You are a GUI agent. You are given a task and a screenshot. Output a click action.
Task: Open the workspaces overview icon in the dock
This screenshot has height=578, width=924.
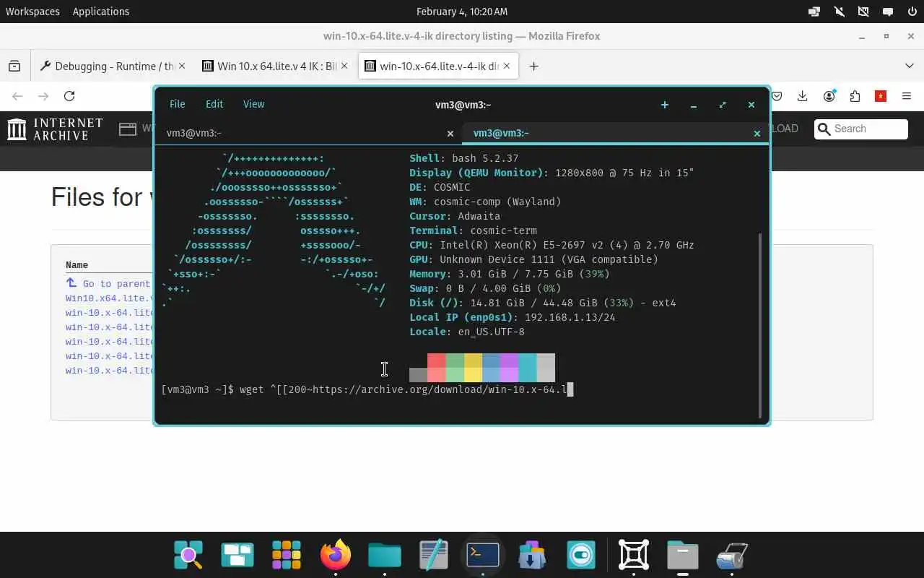click(237, 555)
